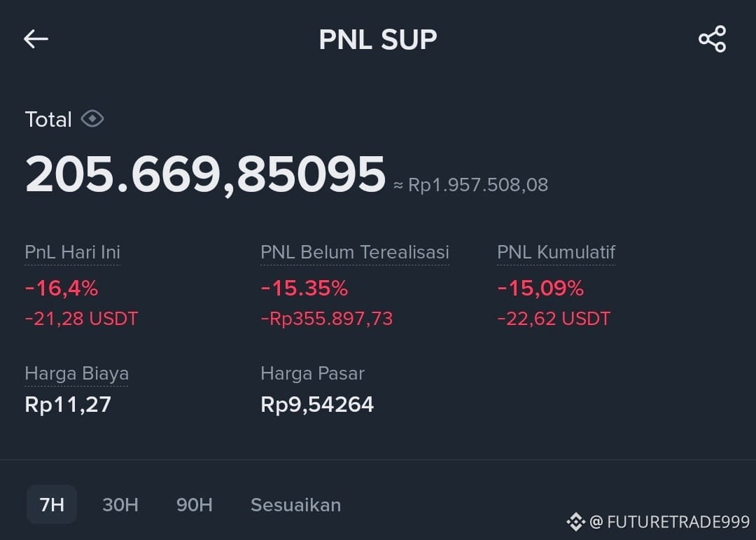The height and width of the screenshot is (540, 756).
Task: Tap the Harga Pasar label
Action: (x=312, y=373)
